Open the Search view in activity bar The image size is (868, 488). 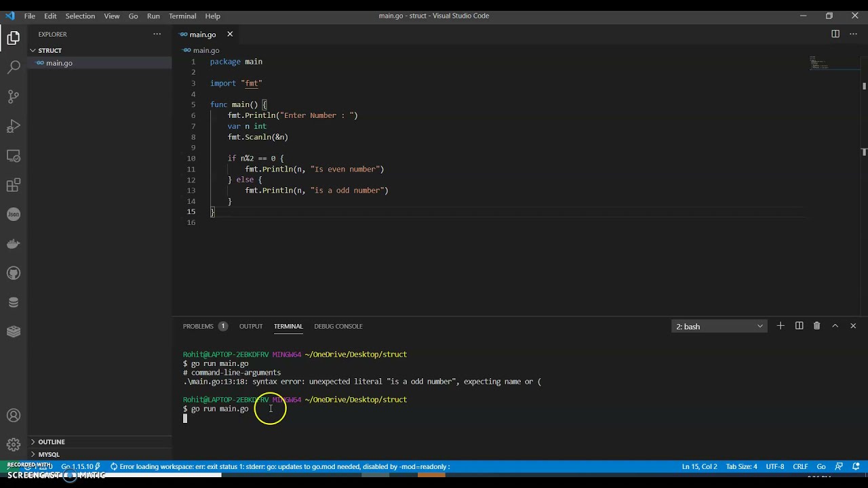click(x=14, y=67)
